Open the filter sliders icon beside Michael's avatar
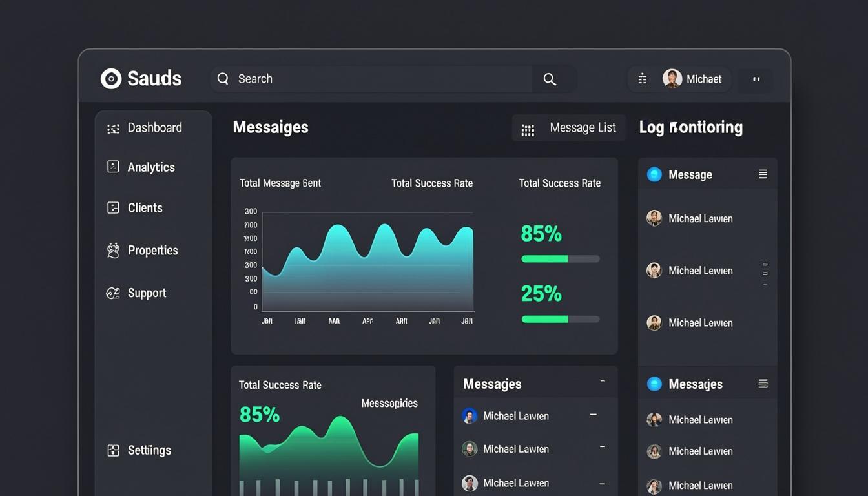The image size is (868, 496). (642, 79)
